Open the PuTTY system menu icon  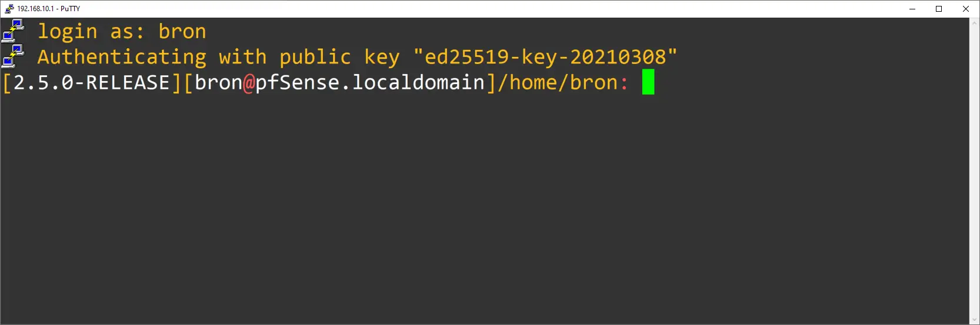(9, 9)
